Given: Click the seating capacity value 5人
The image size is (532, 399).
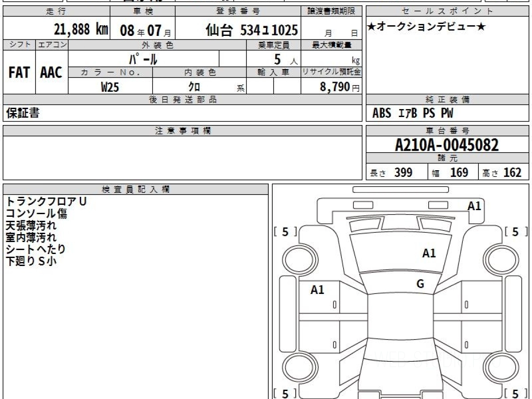Looking at the screenshot, I should (286, 59).
